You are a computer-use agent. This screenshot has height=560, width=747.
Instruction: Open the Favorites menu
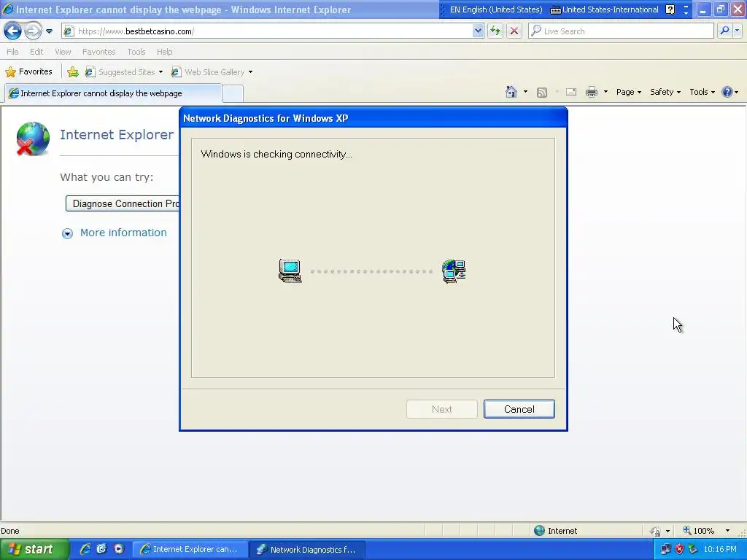99,52
